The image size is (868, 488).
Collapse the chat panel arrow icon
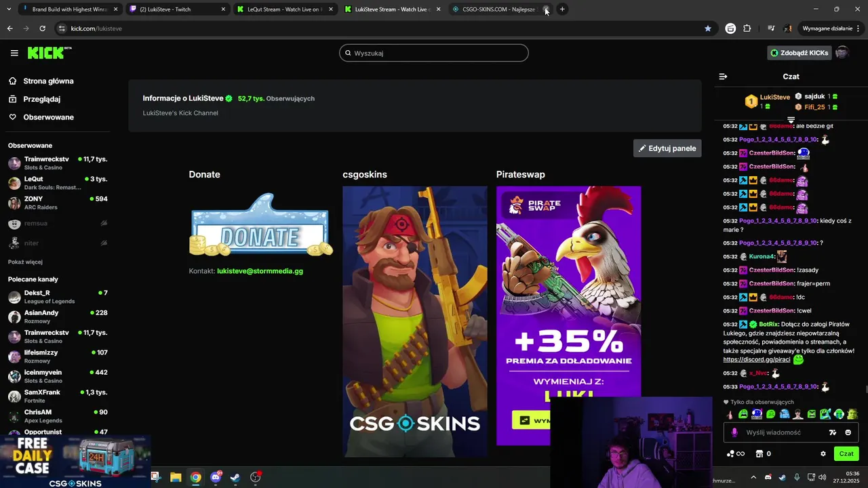pyautogui.click(x=723, y=77)
